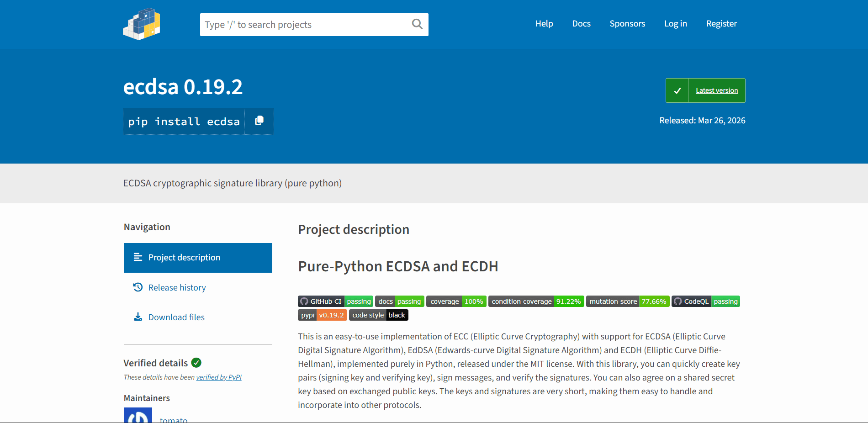
Task: Open the 'verified by PyPI' link
Action: coord(218,377)
